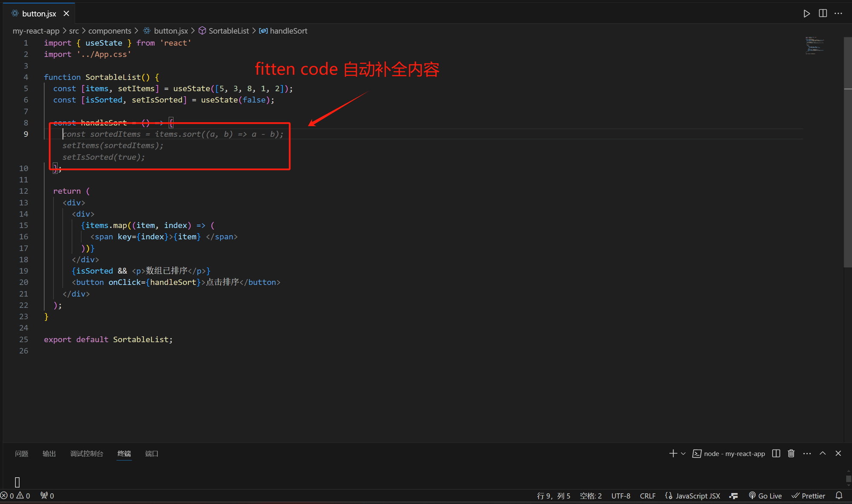Viewport: 852px width, 504px height.
Task: Start Go Live server
Action: click(766, 495)
